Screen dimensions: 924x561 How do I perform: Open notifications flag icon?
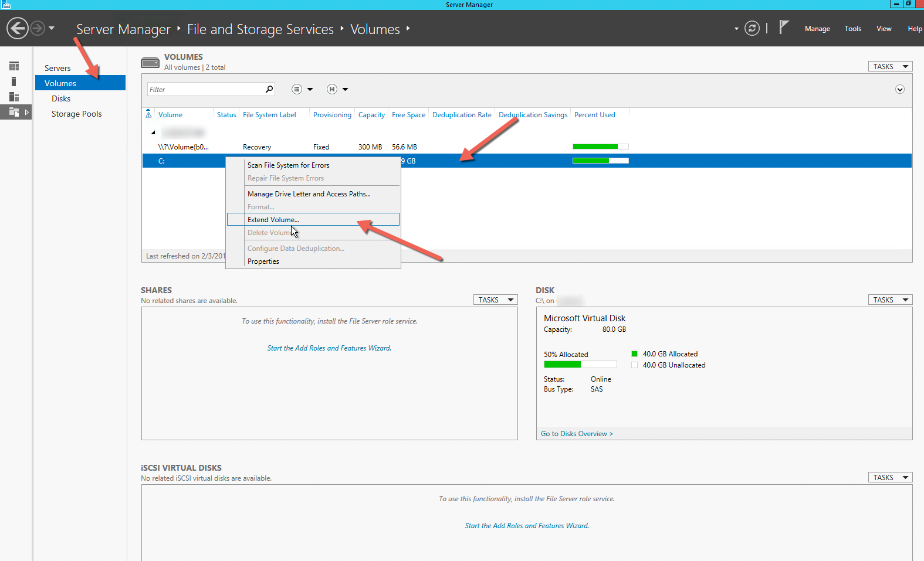[784, 27]
